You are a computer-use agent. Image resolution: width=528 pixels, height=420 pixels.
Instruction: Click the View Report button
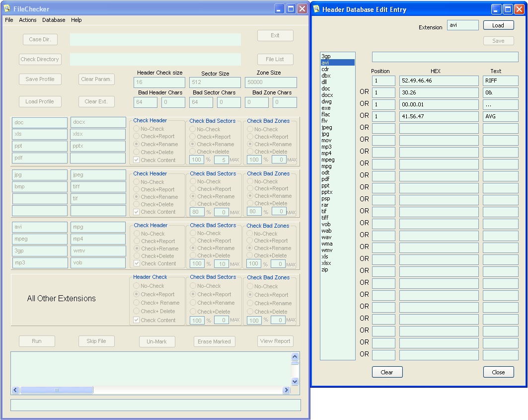pos(275,341)
